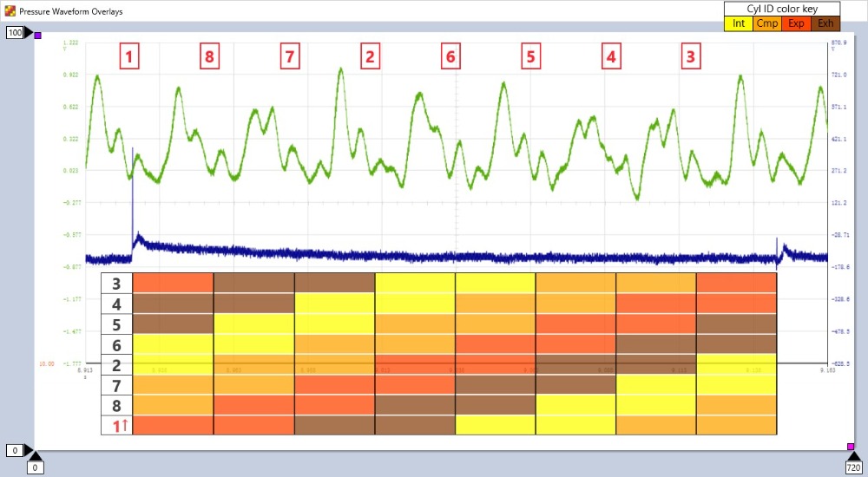Image resolution: width=868 pixels, height=477 pixels.
Task: Click the purple square handle at top-left
Action: [x=37, y=35]
